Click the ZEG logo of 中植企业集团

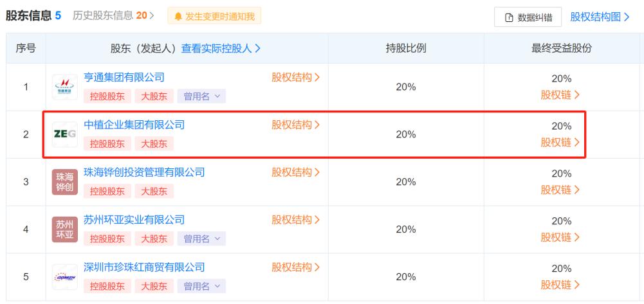[64, 134]
